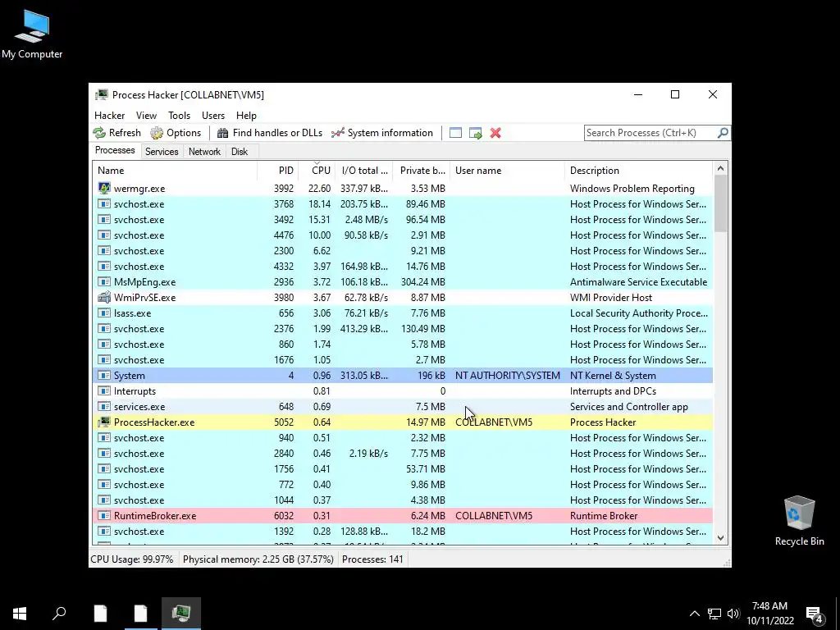Open the Windows Start button

(x=20, y=614)
